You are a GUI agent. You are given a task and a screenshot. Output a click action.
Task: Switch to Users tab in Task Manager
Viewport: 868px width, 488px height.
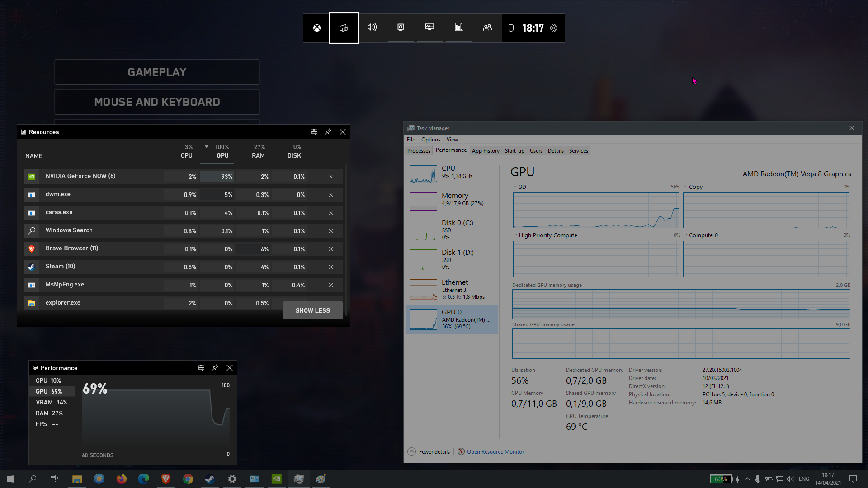536,151
